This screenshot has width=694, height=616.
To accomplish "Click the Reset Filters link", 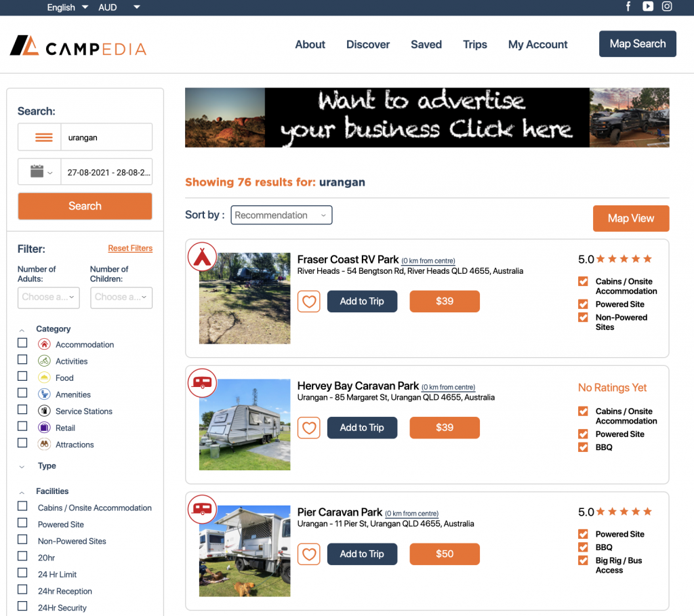I will coord(130,248).
